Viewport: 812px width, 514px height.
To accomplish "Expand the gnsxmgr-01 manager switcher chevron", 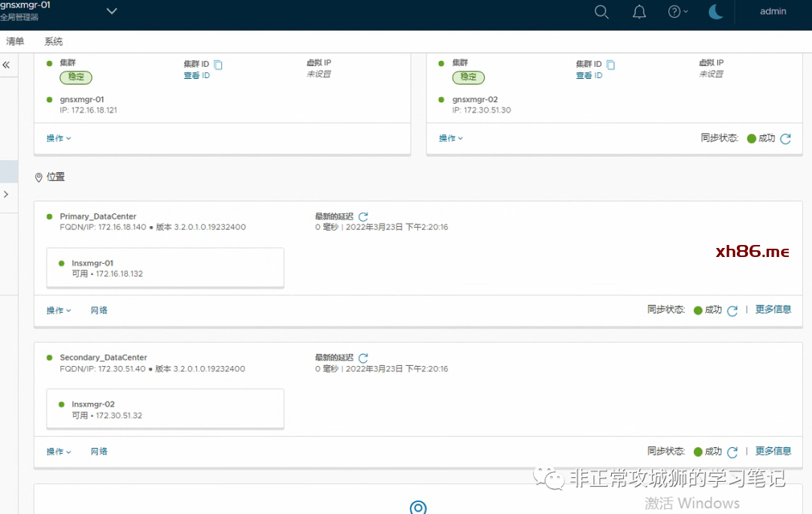I will 112,11.
